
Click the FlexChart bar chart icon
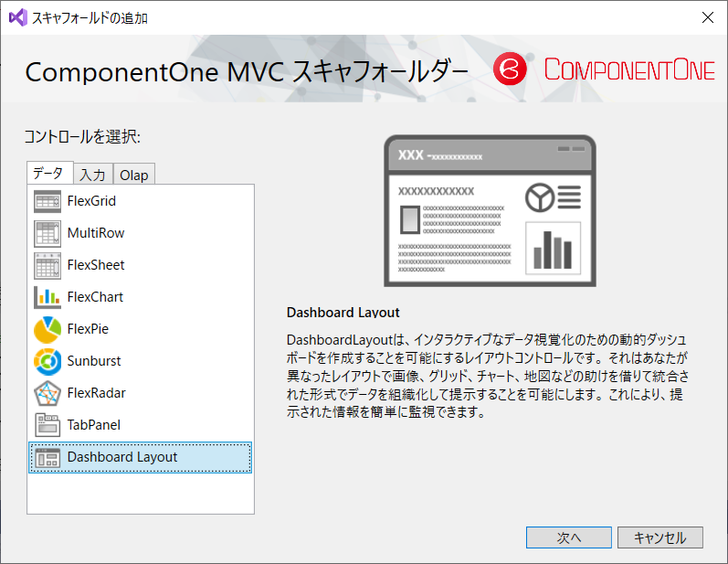pyautogui.click(x=47, y=297)
